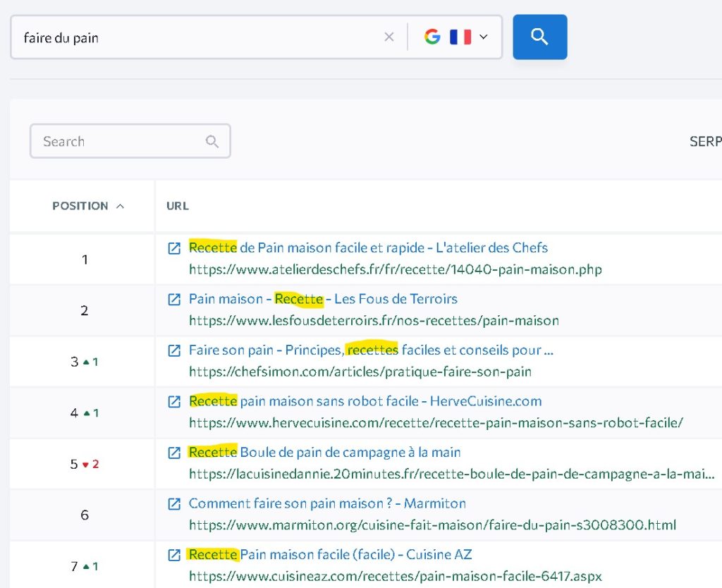
Task: Open 'Recette de Pain maison facile et rapide' title
Action: pyautogui.click(x=368, y=247)
